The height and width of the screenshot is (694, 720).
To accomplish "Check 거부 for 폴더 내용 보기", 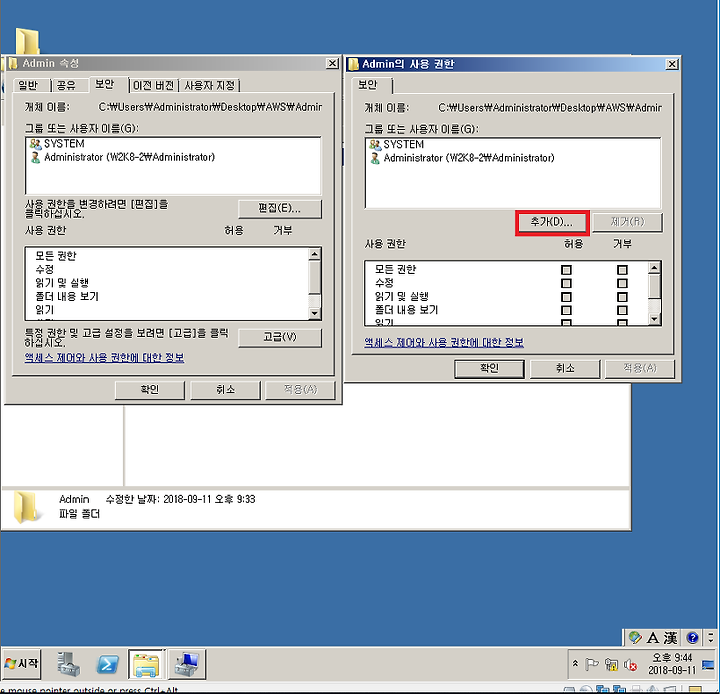I will coord(622,310).
